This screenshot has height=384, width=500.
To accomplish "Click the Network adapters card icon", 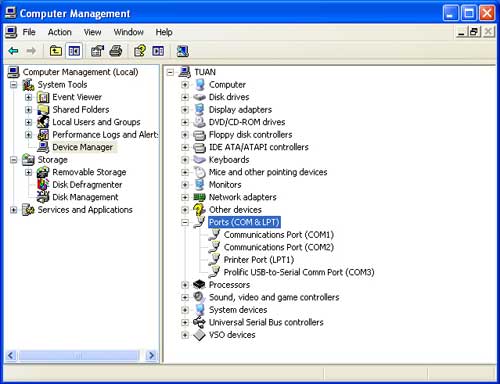I will pos(199,197).
